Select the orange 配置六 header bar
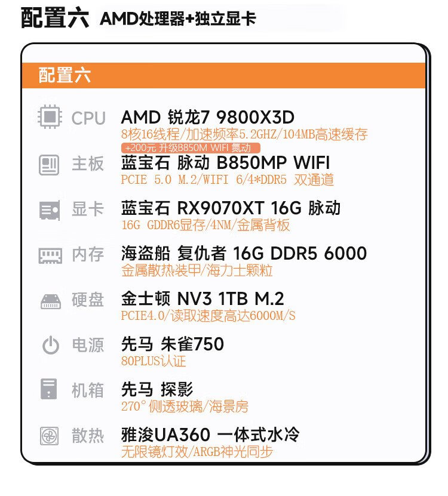This screenshot has width=448, height=496. [225, 75]
